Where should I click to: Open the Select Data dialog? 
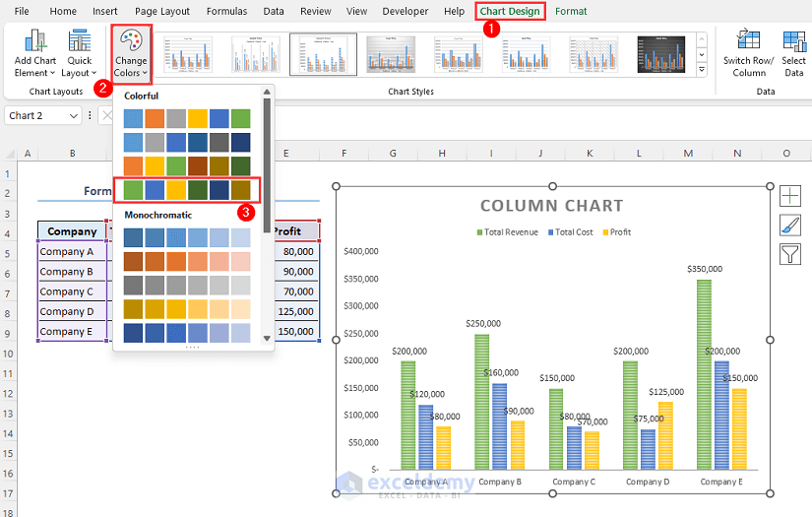pos(794,54)
